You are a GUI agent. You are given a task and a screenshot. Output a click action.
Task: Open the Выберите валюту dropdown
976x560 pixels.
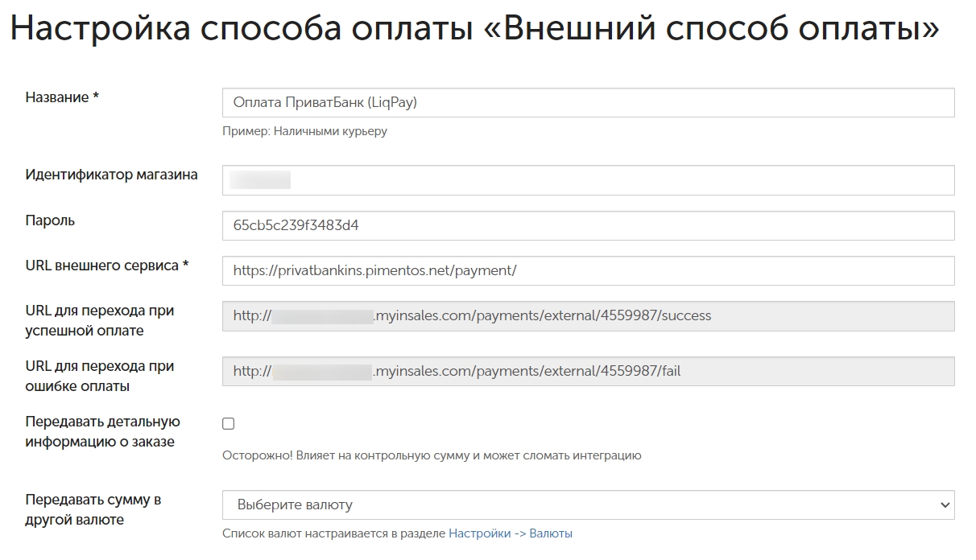pos(588,505)
